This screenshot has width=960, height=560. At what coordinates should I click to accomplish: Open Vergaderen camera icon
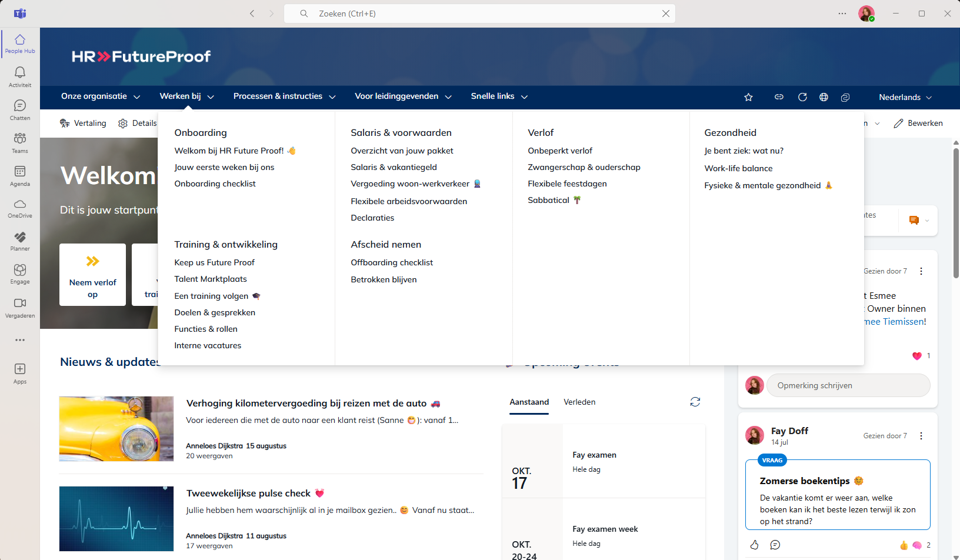20,307
